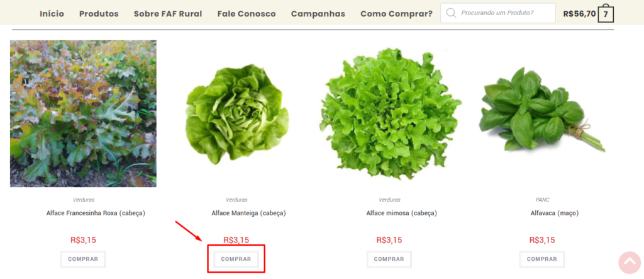This screenshot has width=644, height=279.
Task: Select the Campanhas menu item
Action: [318, 14]
